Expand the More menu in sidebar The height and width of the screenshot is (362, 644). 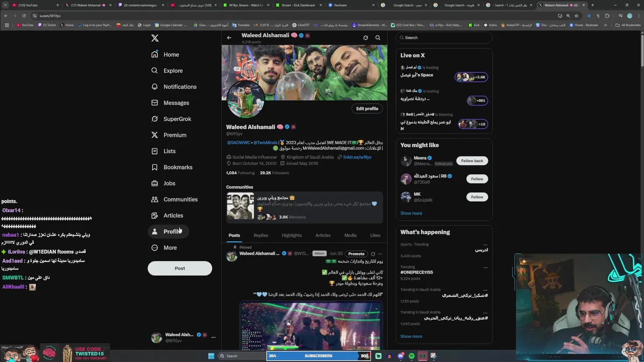coord(164,247)
